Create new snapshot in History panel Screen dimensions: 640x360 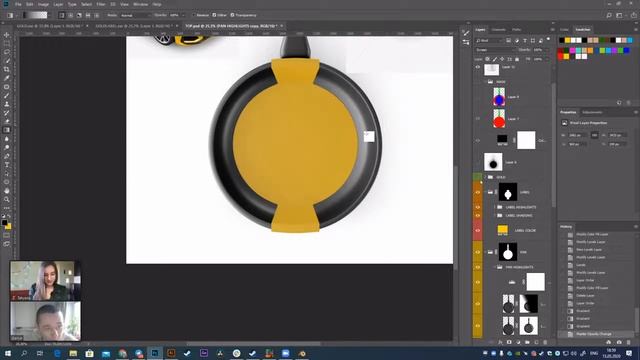[619, 342]
